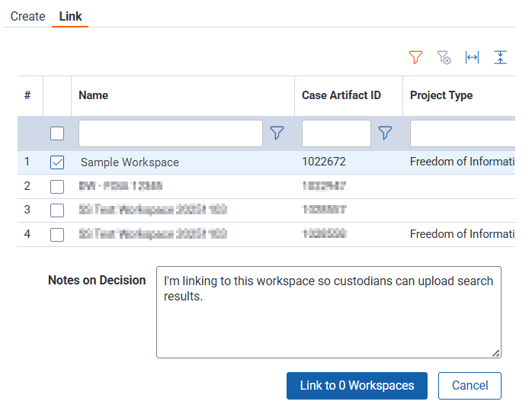Sort by the Project Type header
This screenshot has width=532, height=411.
click(x=441, y=95)
